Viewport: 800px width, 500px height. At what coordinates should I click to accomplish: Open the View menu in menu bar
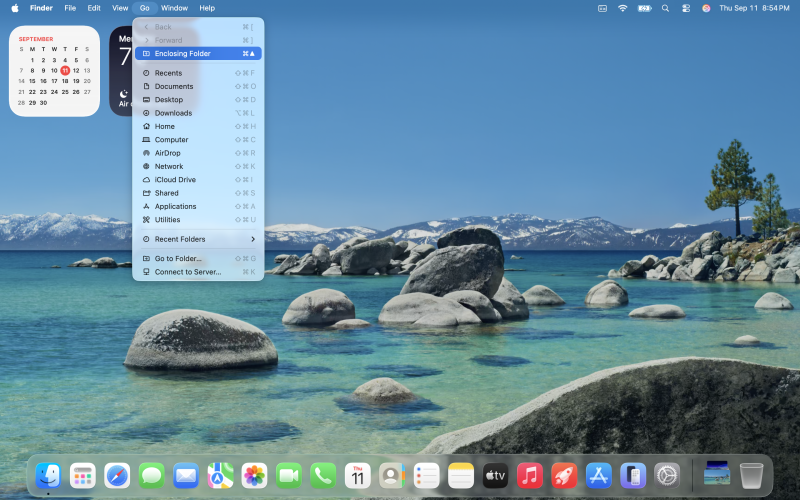(120, 8)
